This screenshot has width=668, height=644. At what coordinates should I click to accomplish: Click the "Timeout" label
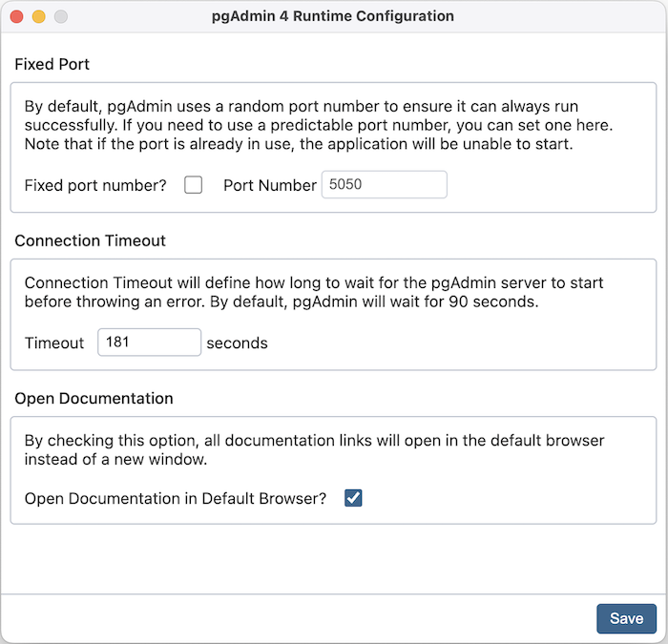pos(54,343)
